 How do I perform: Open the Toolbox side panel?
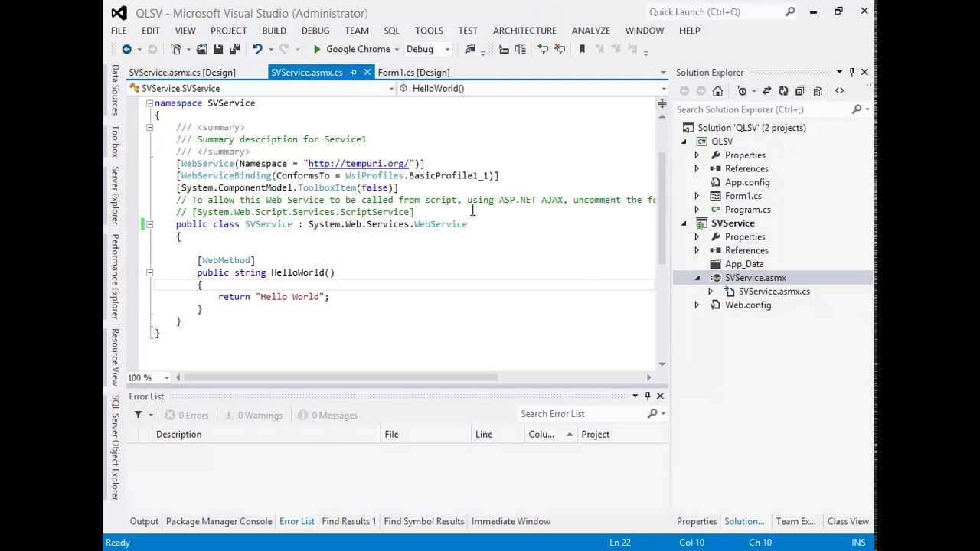pos(115,141)
